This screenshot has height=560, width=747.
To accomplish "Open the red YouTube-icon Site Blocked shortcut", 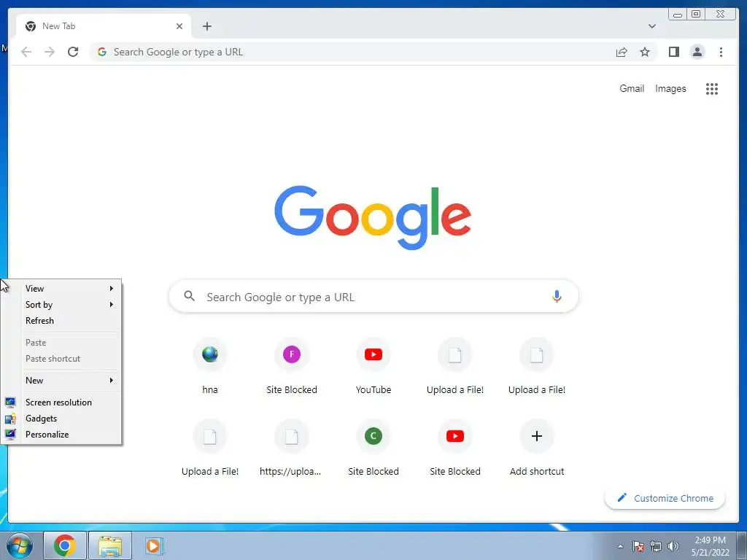I will coord(455,447).
